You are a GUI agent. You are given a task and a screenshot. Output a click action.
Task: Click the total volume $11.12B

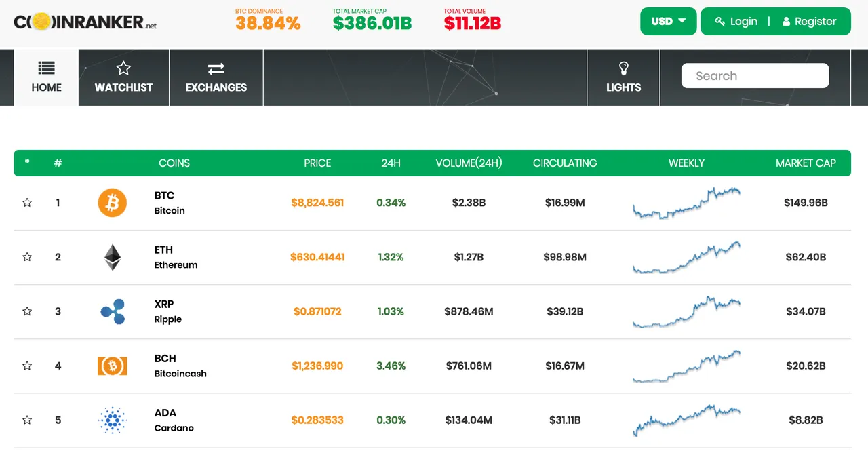473,23
